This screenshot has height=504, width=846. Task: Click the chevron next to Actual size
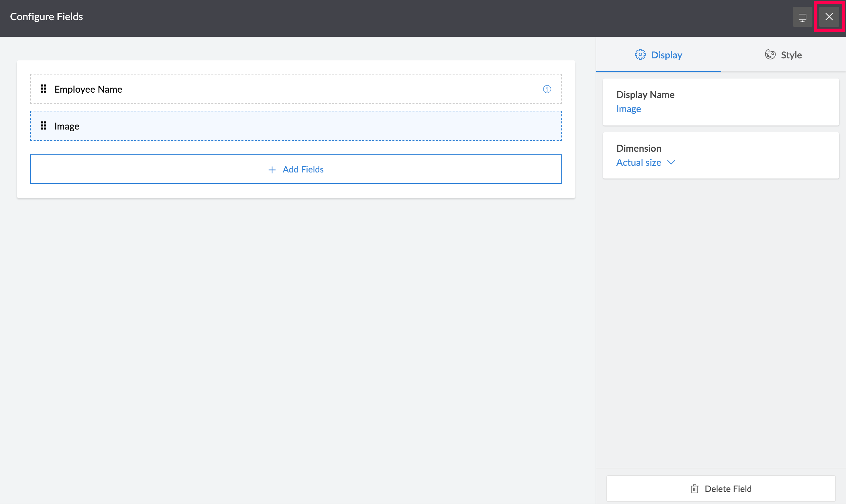click(x=671, y=162)
